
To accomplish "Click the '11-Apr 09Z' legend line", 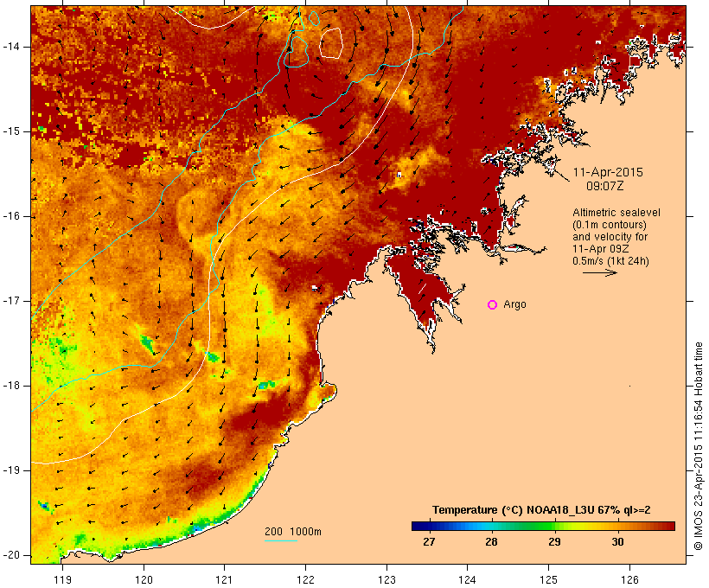I will [600, 249].
